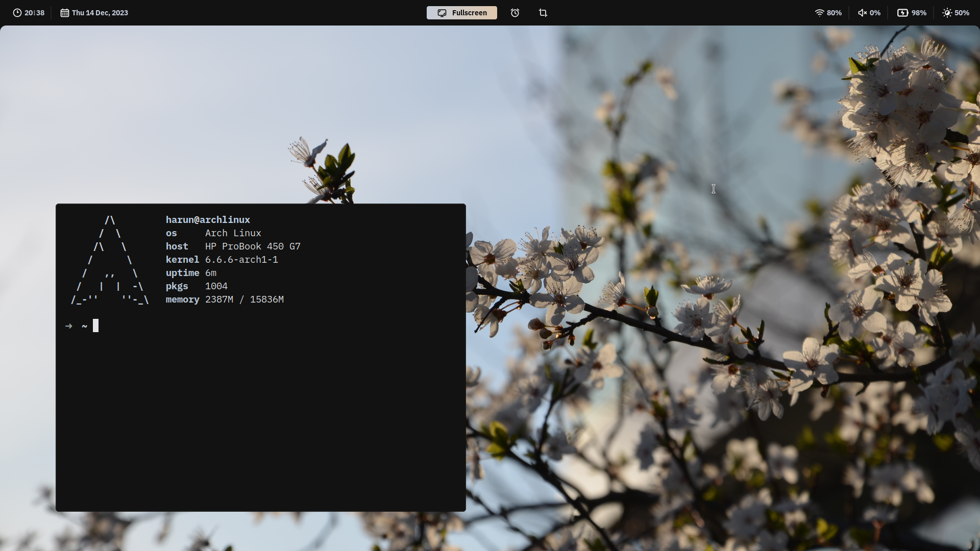Screen dimensions: 980x551
Task: Focus the terminal prompt cursor
Action: pos(95,325)
